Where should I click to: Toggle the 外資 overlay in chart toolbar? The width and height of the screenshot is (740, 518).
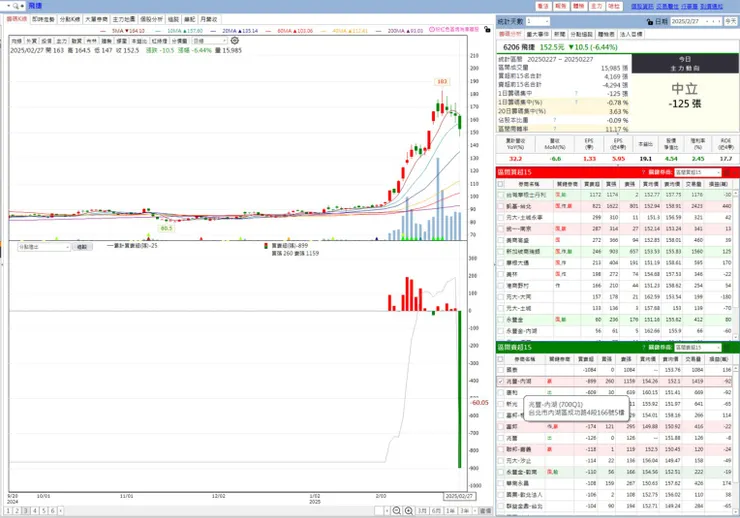click(32, 41)
